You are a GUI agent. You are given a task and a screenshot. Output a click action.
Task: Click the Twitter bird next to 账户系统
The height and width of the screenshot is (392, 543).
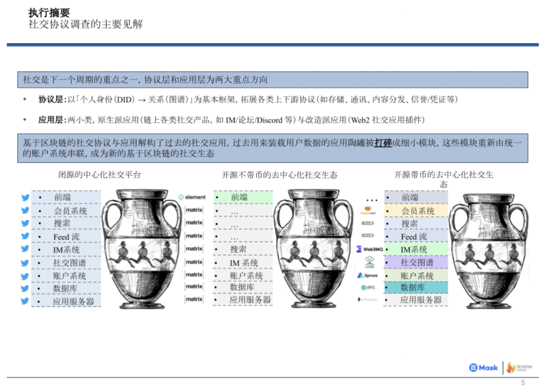(25, 276)
